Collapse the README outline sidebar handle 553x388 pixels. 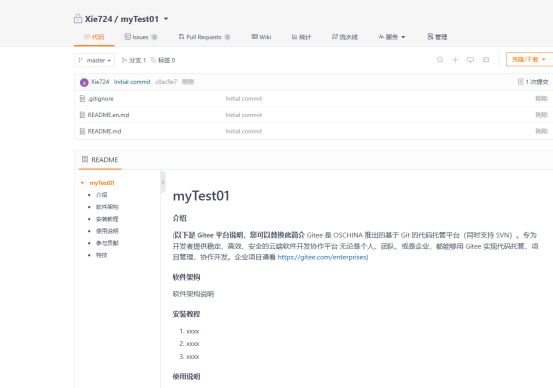[x=163, y=182]
